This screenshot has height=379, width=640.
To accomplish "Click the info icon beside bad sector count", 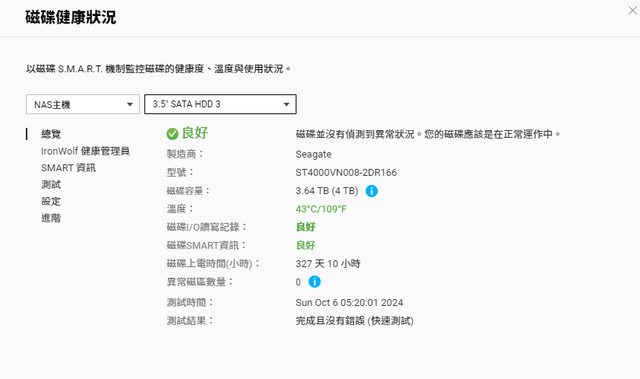I will point(314,281).
